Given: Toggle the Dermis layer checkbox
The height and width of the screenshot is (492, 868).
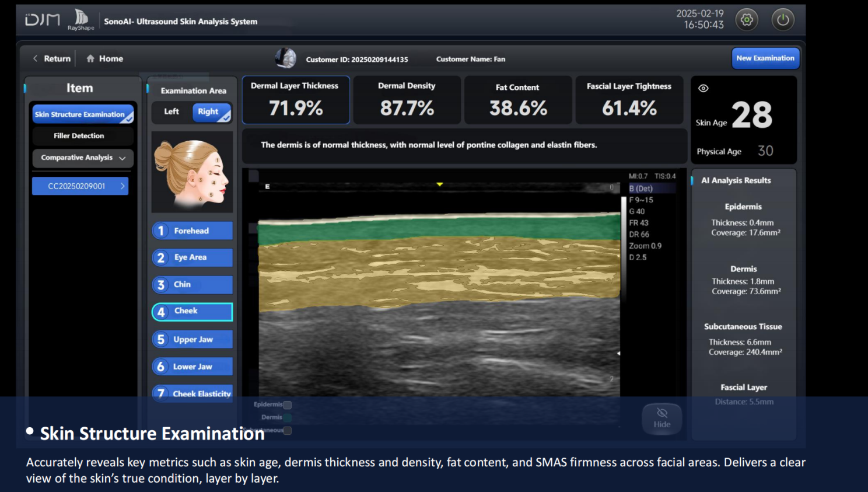Looking at the screenshot, I should (x=288, y=417).
